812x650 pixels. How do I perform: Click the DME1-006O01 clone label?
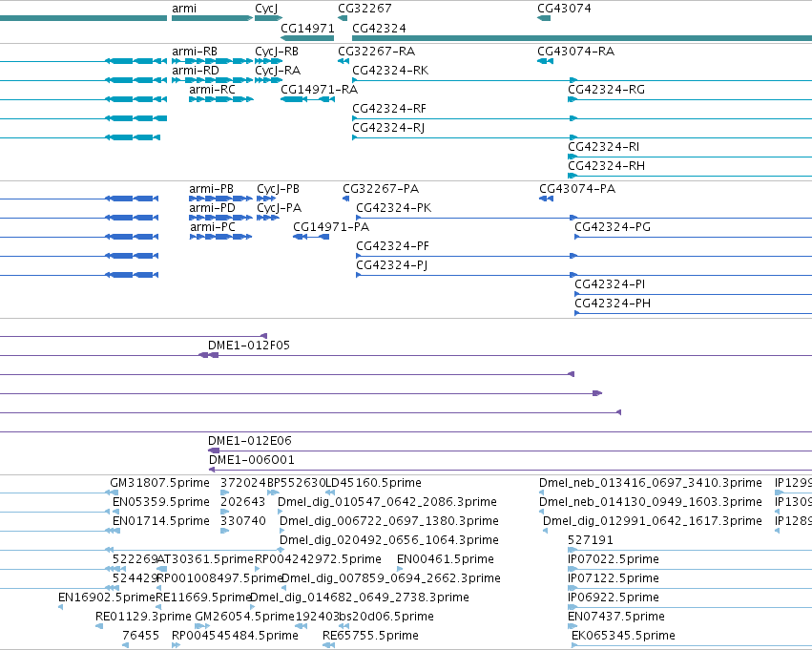click(252, 460)
